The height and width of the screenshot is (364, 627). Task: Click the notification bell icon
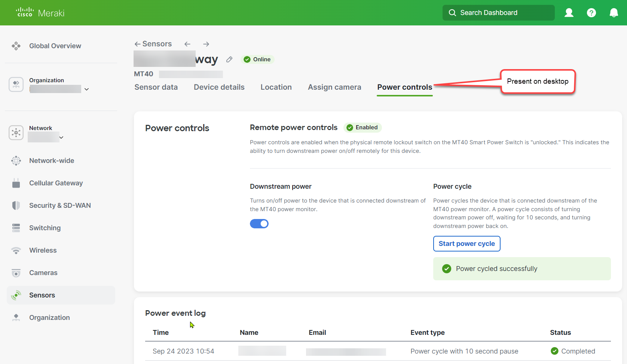point(614,12)
